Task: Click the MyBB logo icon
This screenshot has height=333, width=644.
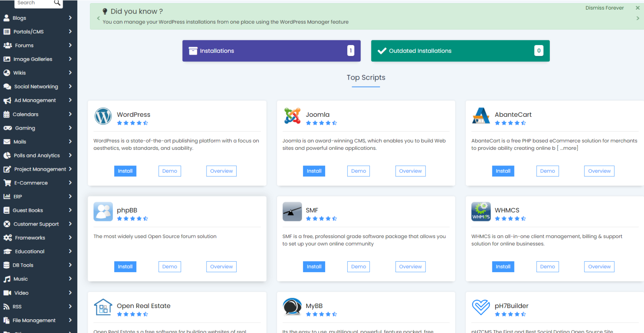Action: [292, 307]
